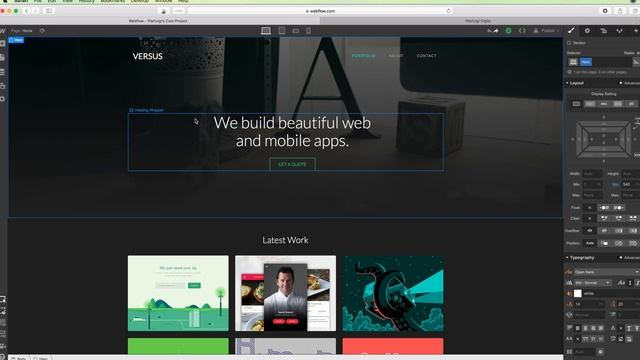Open the Navigator panel tab
Image resolution: width=640 pixels, height=360 pixels.
(x=603, y=31)
